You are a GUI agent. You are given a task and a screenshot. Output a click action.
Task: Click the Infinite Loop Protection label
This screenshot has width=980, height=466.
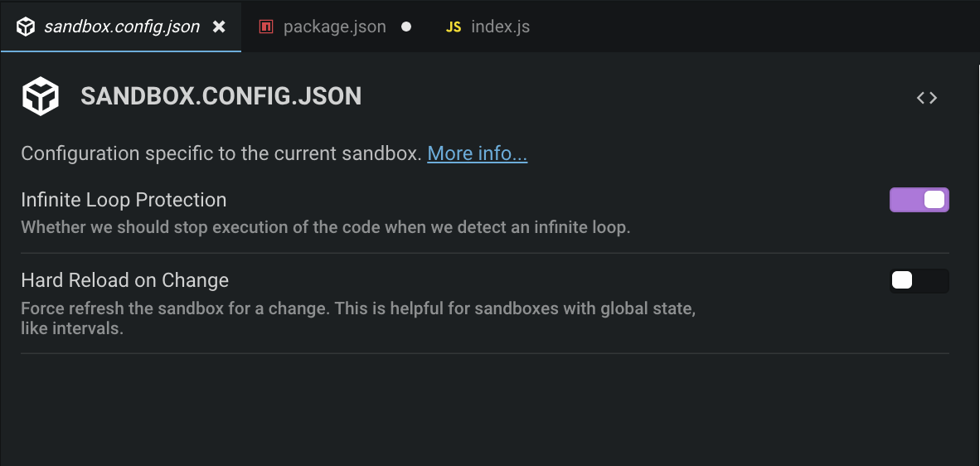click(124, 200)
